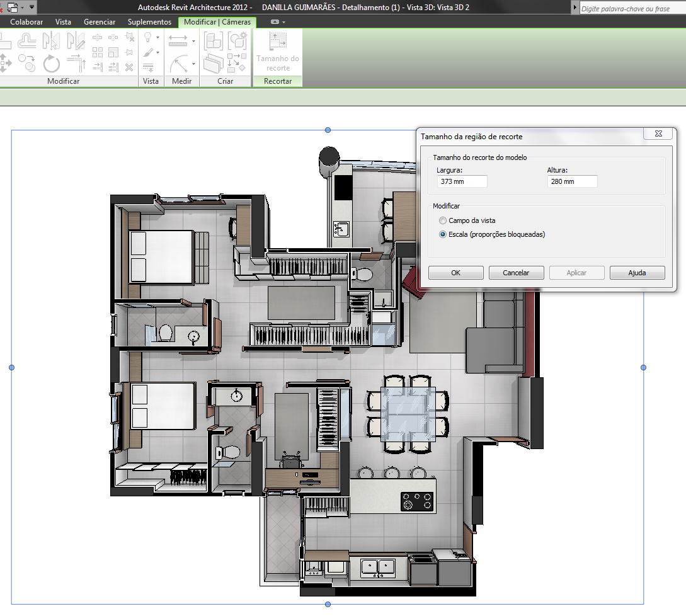Click the Ajuda button in the dialog
686x616 pixels.
tap(637, 272)
